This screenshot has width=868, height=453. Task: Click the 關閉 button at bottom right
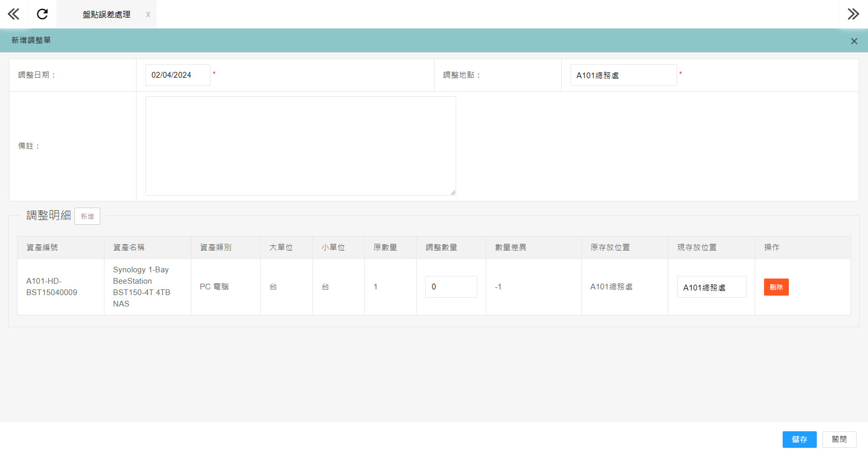pyautogui.click(x=839, y=439)
